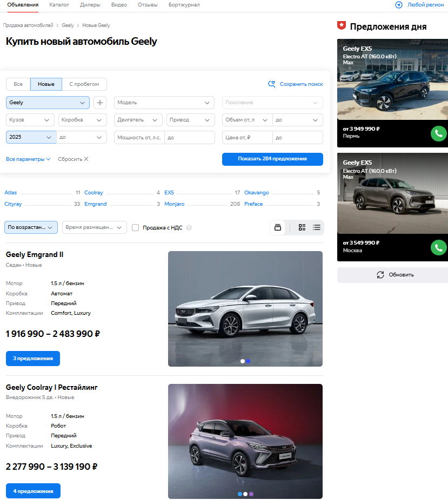Open the Время размещения dropdown
This screenshot has width=448, height=500.
(x=95, y=227)
